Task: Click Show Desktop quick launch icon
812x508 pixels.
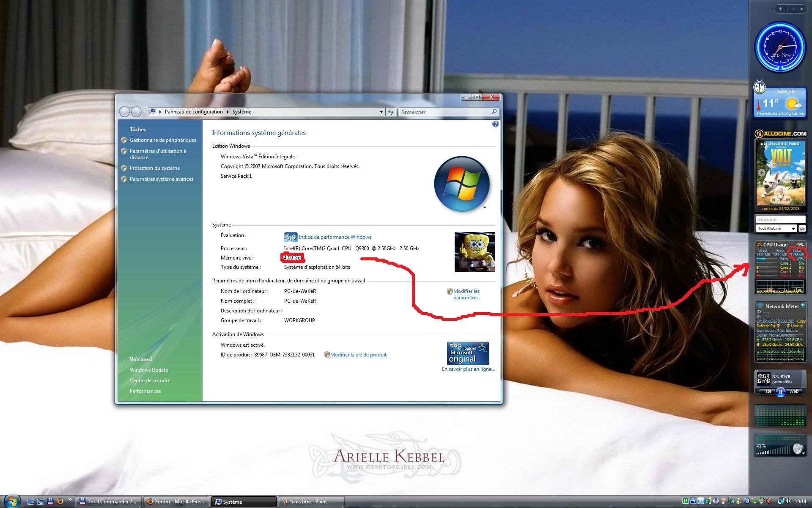Action: (x=30, y=502)
